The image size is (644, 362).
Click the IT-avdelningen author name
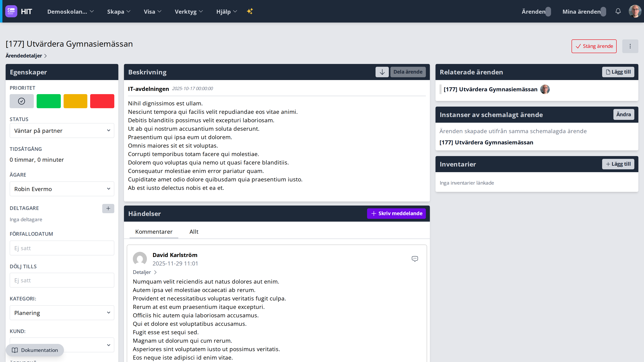coord(149,89)
